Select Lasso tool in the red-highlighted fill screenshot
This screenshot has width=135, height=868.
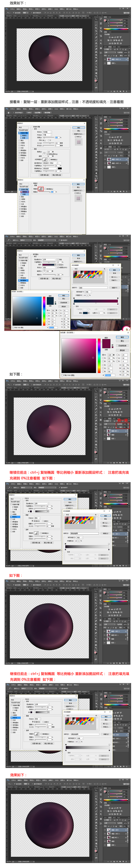tap(96, 397)
